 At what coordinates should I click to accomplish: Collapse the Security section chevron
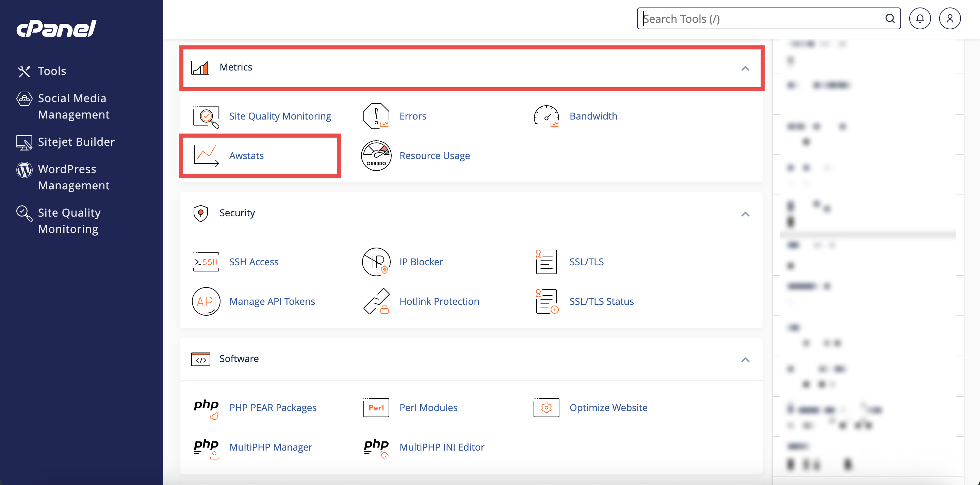[745, 214]
